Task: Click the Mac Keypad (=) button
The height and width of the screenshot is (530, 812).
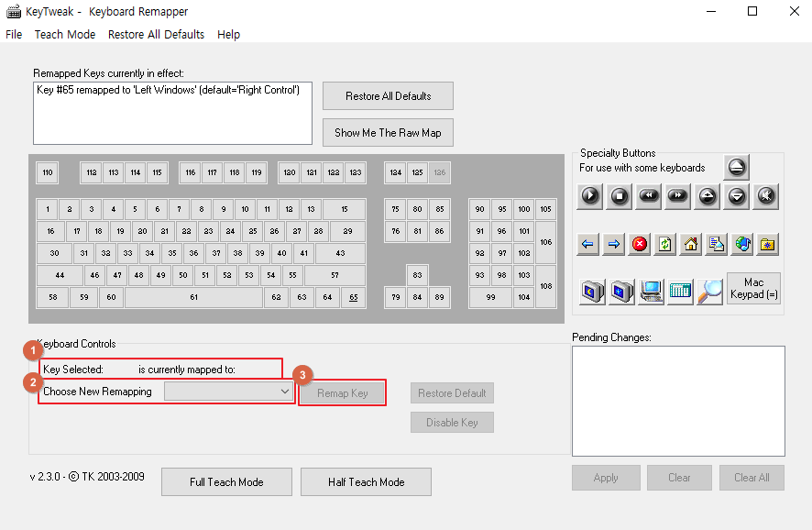Action: 753,288
